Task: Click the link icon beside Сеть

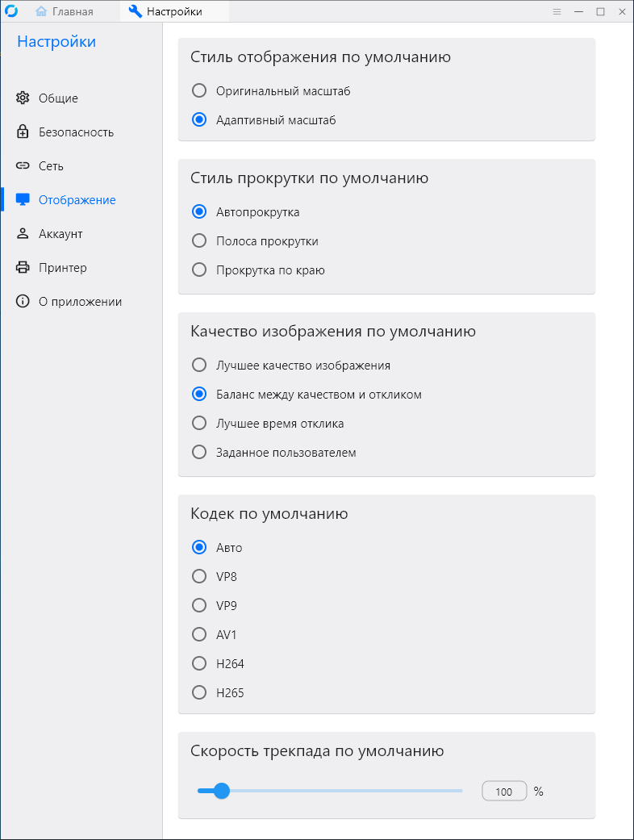Action: (23, 166)
